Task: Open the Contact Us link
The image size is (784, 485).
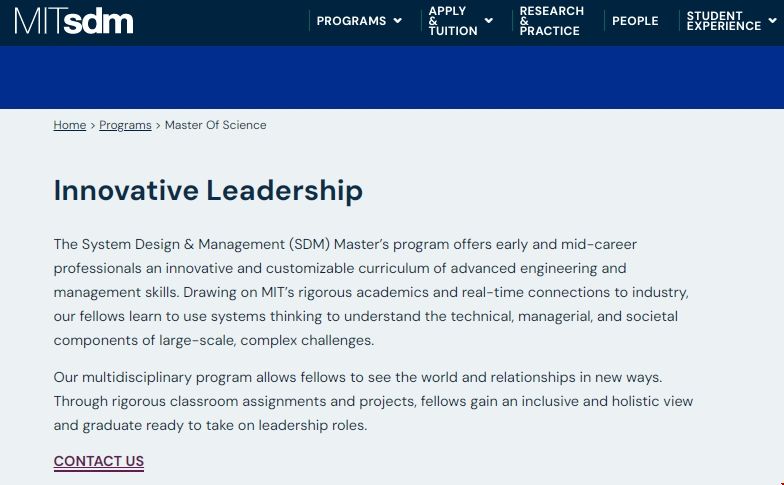Action: pos(99,461)
